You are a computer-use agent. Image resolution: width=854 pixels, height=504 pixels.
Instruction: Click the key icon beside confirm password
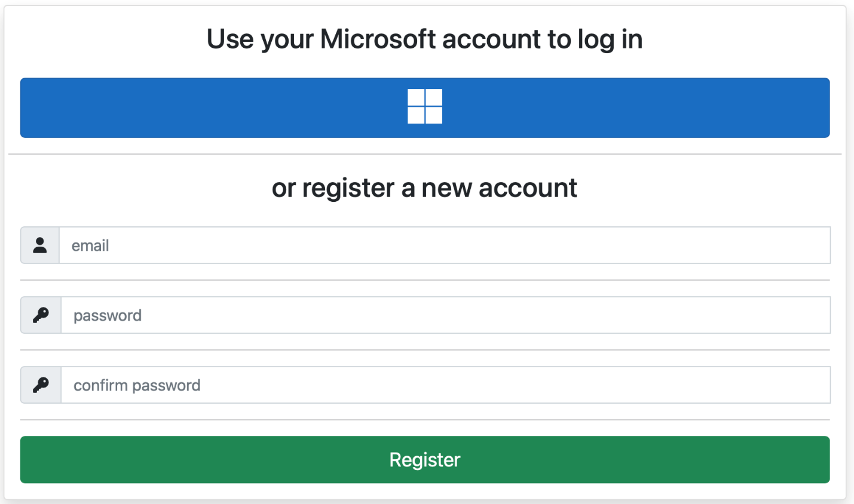pos(41,385)
